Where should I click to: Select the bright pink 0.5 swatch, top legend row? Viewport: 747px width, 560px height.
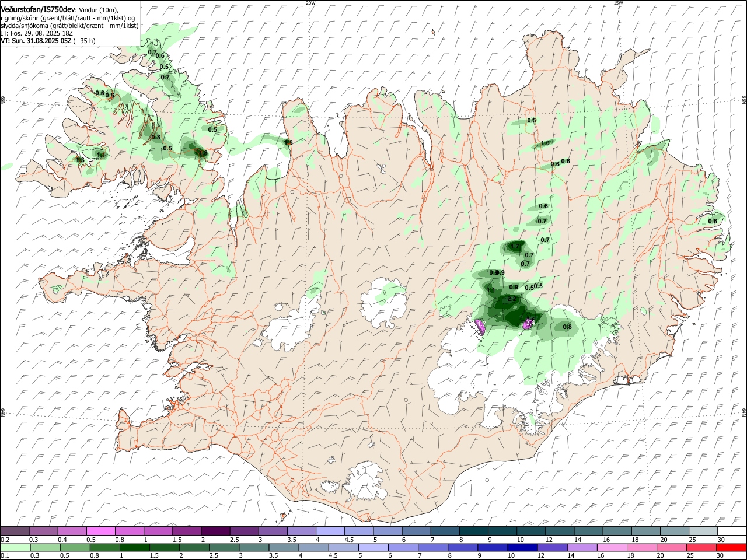(x=101, y=531)
